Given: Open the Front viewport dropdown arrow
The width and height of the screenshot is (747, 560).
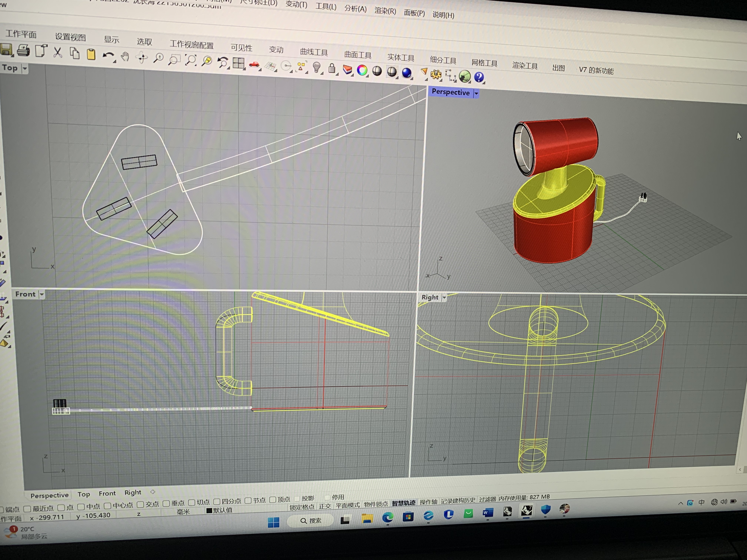Looking at the screenshot, I should click(42, 295).
